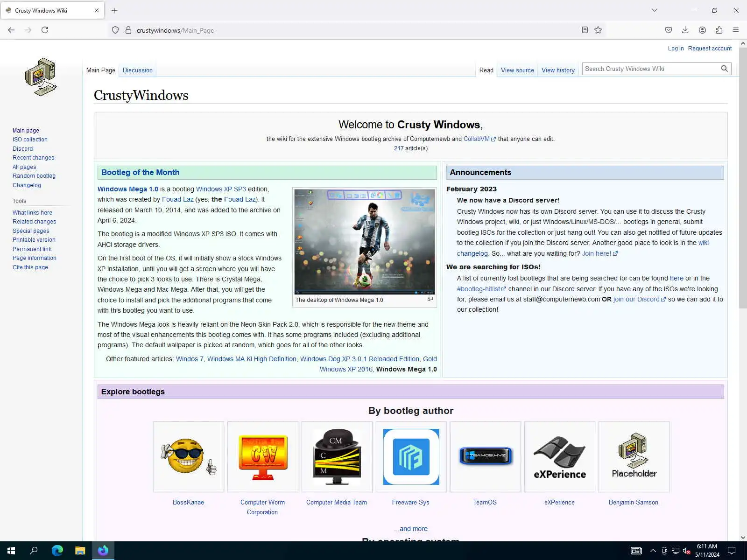
Task: Open Windows taskbar search
Action: (34, 551)
